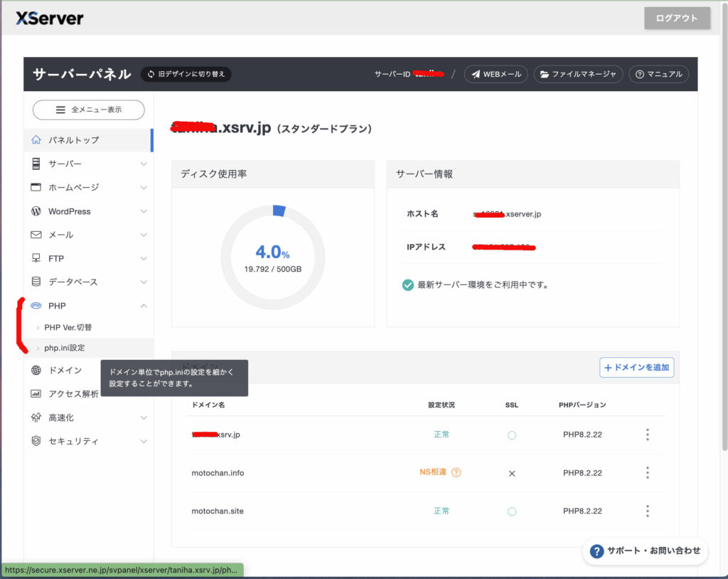Open the three-dot menu for motochan.info
Screen dimensions: 728x579
coord(647,472)
